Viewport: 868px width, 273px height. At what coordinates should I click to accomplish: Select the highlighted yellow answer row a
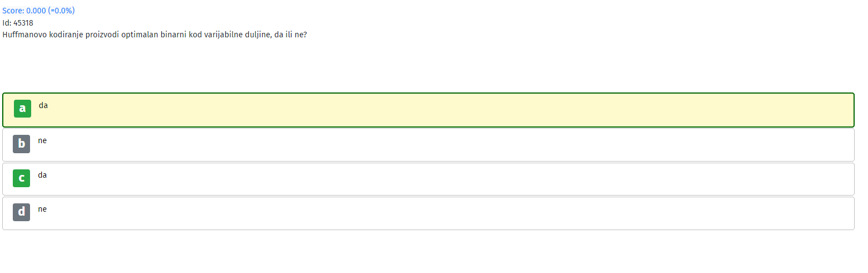[x=428, y=110]
